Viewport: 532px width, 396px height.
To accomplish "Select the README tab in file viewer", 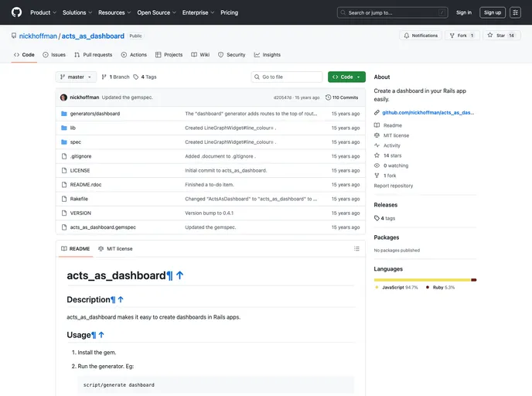I will 76,249.
